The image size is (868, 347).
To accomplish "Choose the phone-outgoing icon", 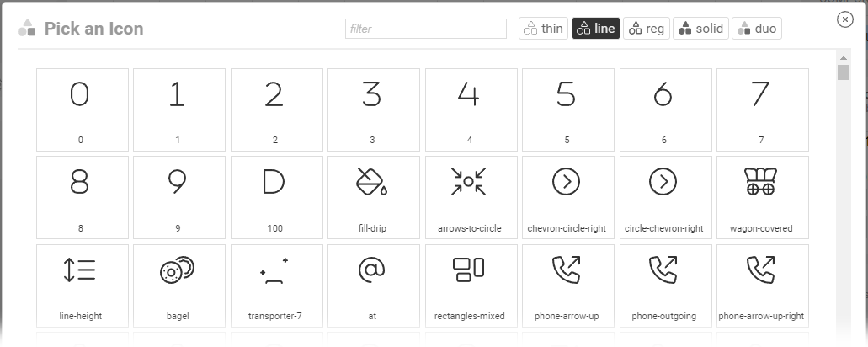I will (665, 286).
